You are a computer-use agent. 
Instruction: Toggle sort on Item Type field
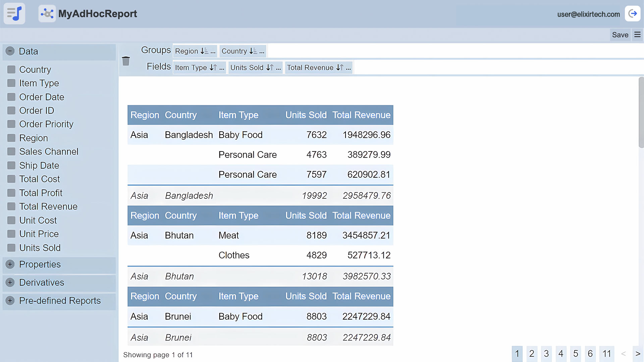pos(213,67)
